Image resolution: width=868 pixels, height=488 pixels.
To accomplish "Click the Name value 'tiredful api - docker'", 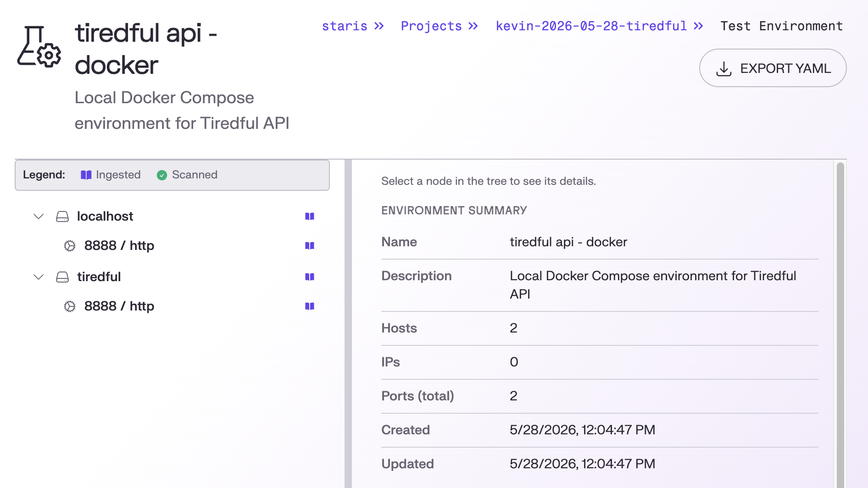I will coord(568,242).
